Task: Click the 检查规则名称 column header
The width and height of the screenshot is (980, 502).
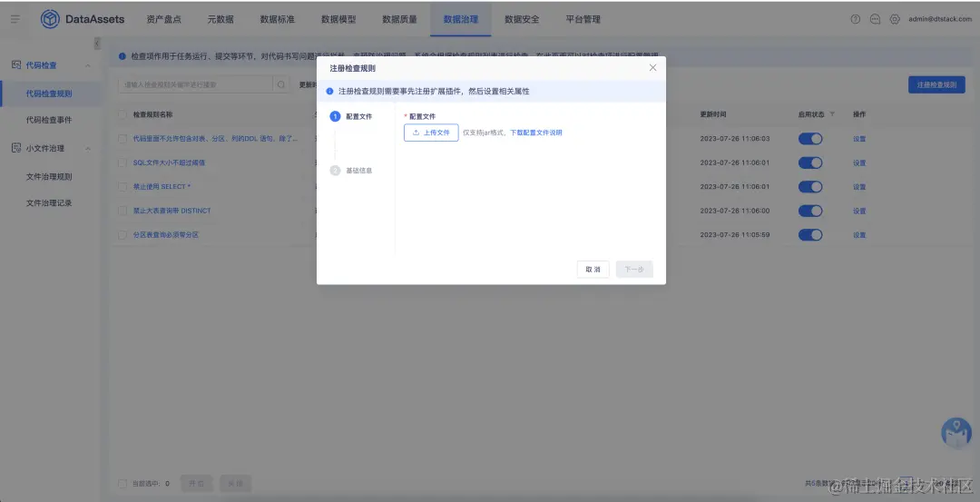Action: point(152,114)
